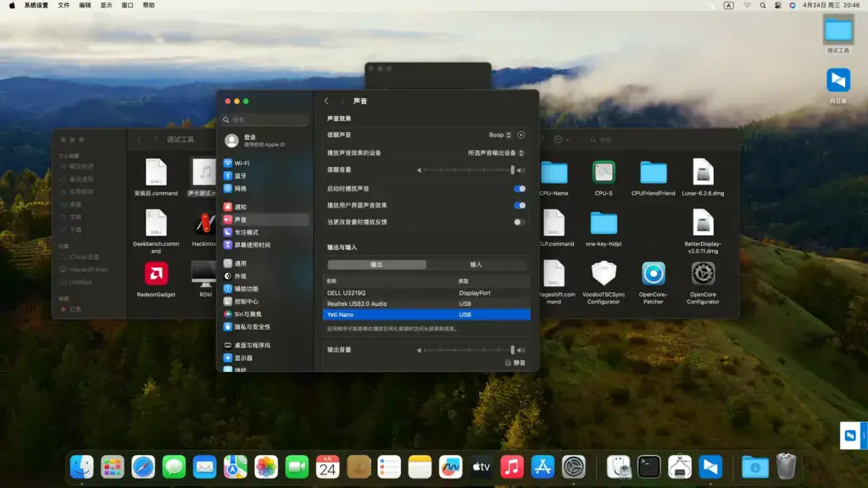Select 桌面与程序坞 in the sidebar
Viewport: 868px width, 488px height.
click(265, 346)
